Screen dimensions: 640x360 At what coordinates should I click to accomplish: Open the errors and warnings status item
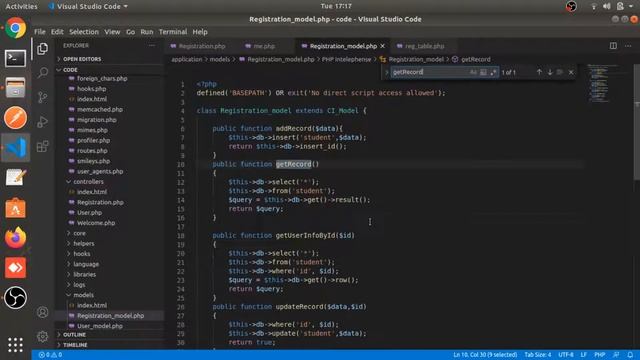(x=50, y=355)
